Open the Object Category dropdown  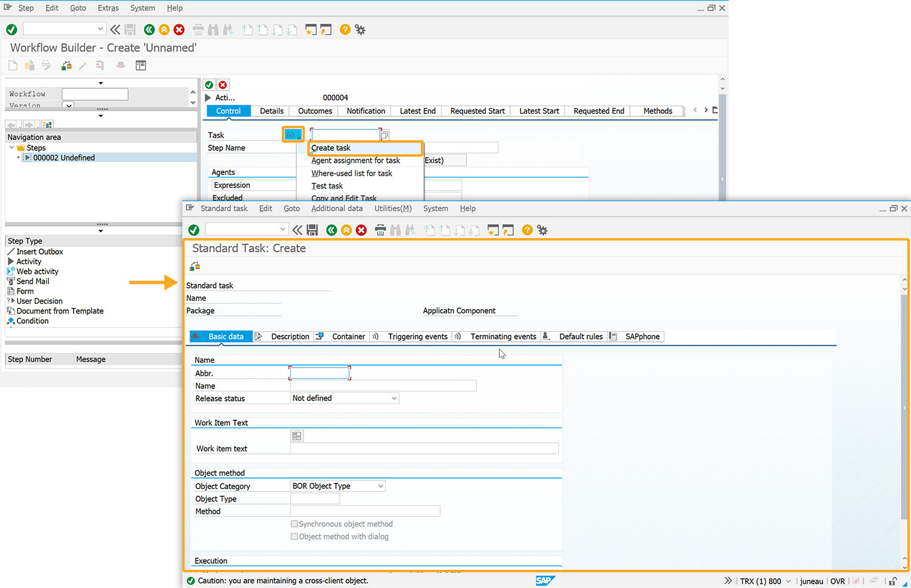pyautogui.click(x=381, y=486)
